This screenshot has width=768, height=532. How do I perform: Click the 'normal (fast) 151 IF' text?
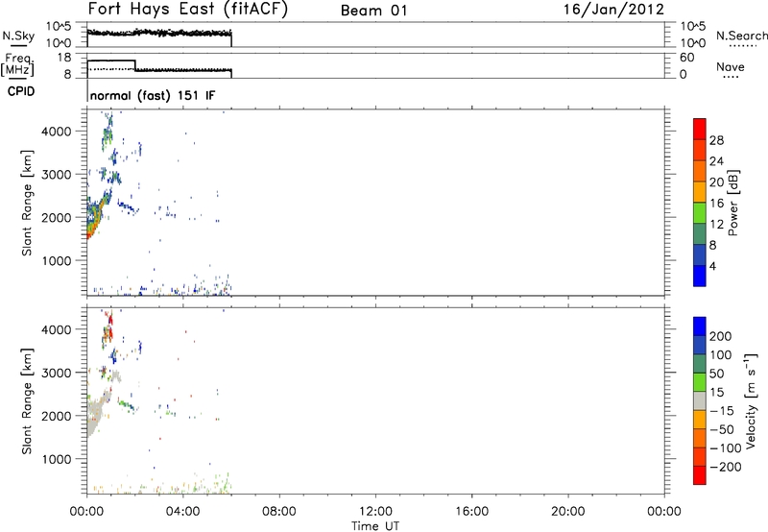(x=153, y=95)
